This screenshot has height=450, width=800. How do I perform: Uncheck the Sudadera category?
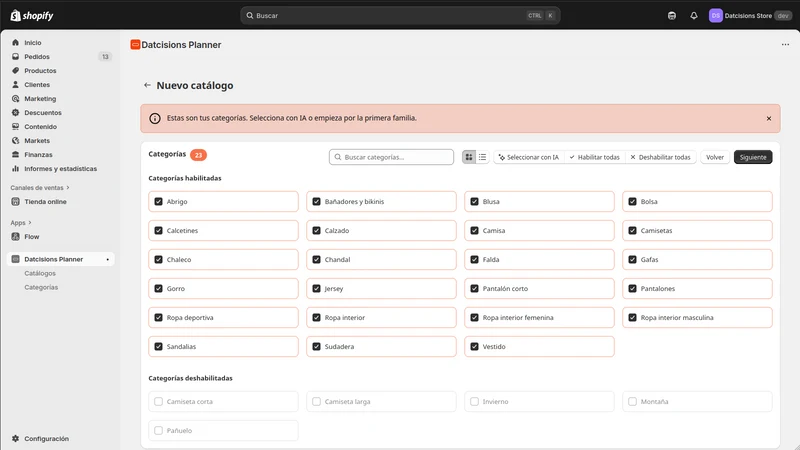316,346
